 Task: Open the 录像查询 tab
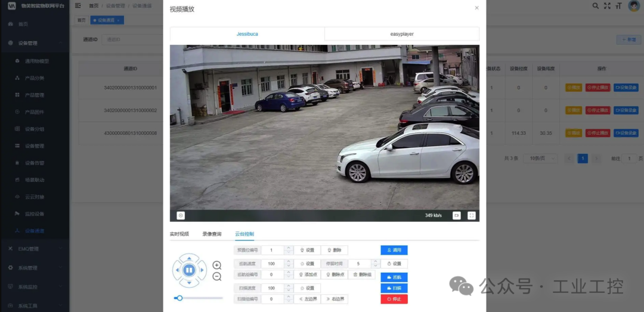coord(212,234)
